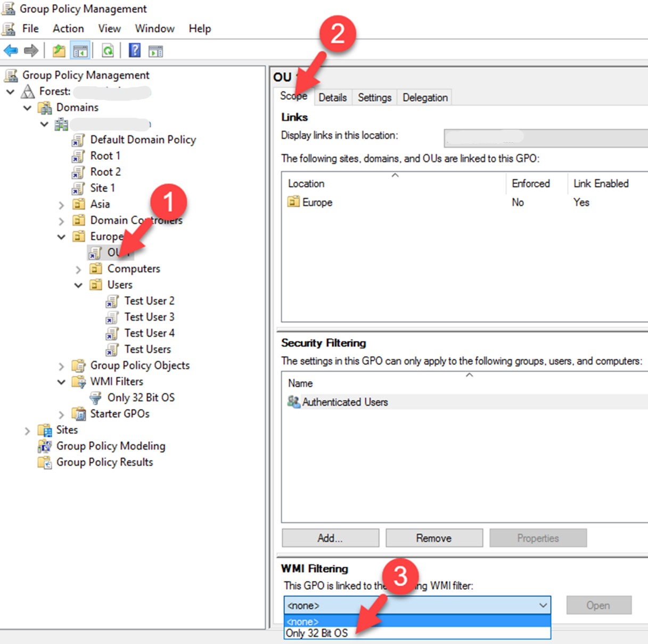
Task: Click the Remove button
Action: [434, 538]
